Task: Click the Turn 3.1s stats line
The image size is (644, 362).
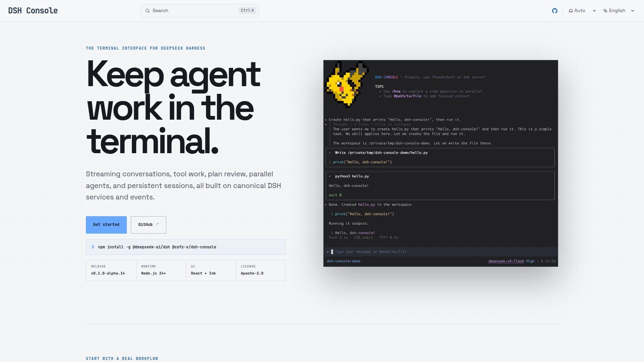Action: pos(363,238)
